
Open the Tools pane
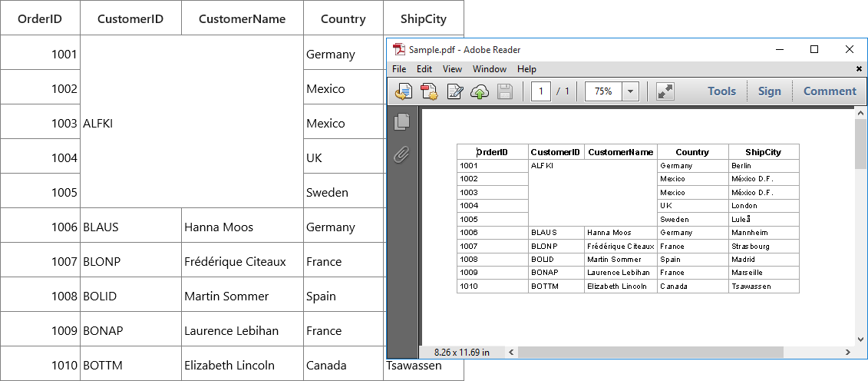click(x=722, y=91)
